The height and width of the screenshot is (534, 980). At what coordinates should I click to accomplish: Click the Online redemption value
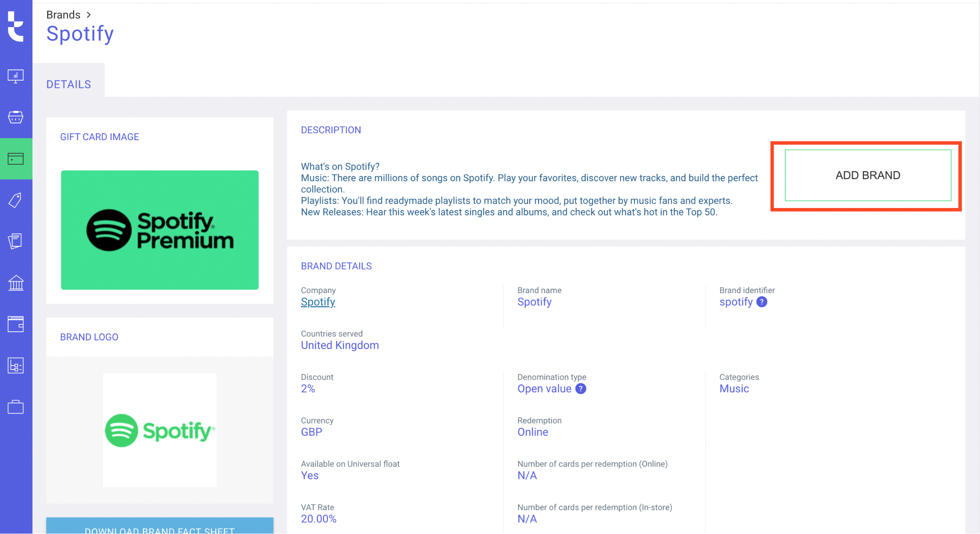coord(533,432)
